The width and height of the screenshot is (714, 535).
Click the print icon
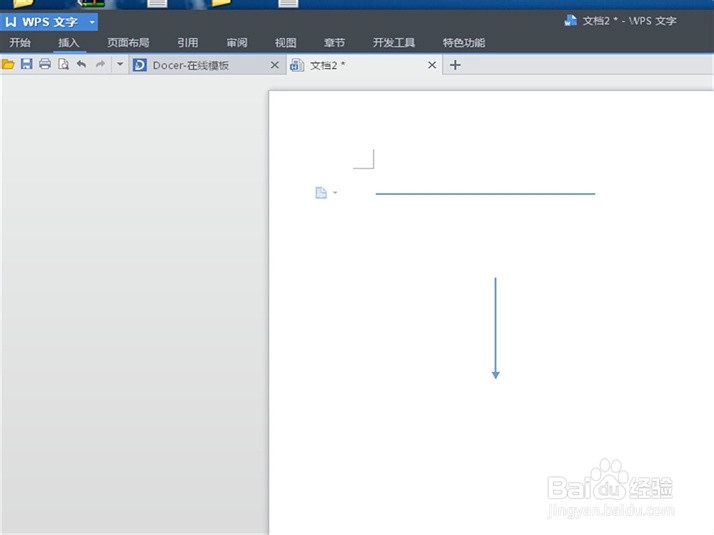(x=45, y=64)
